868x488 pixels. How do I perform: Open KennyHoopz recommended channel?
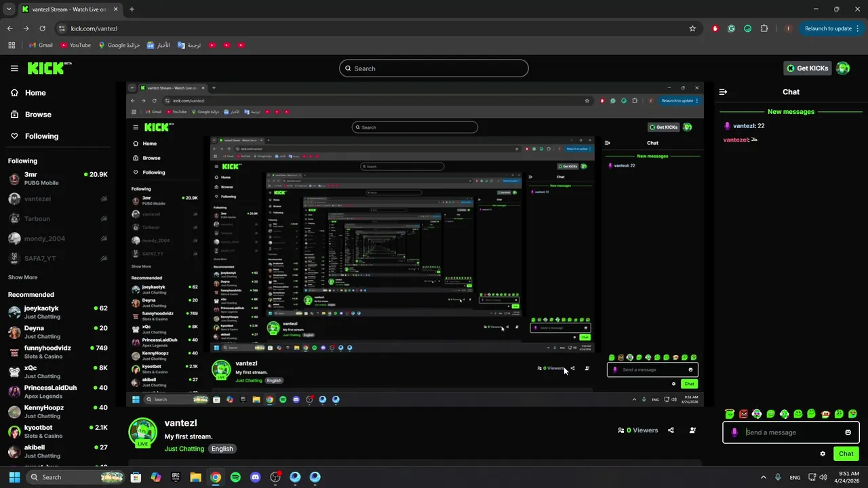[58, 411]
